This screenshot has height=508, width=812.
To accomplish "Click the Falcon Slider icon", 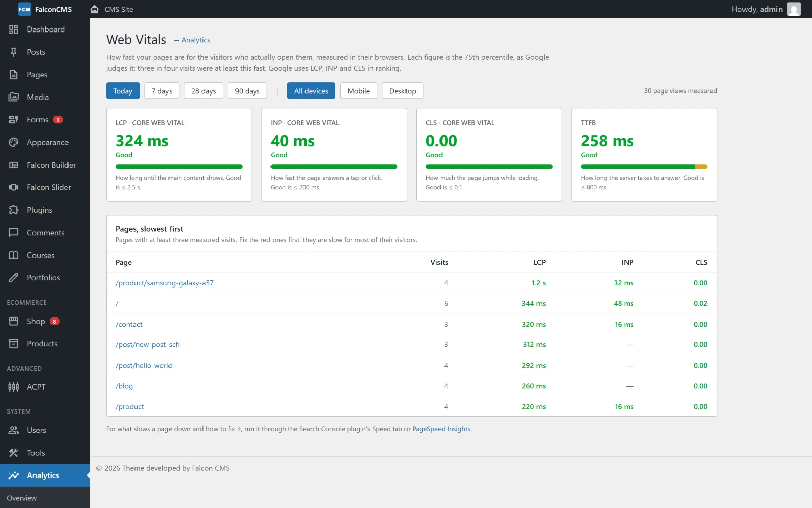I will point(14,187).
